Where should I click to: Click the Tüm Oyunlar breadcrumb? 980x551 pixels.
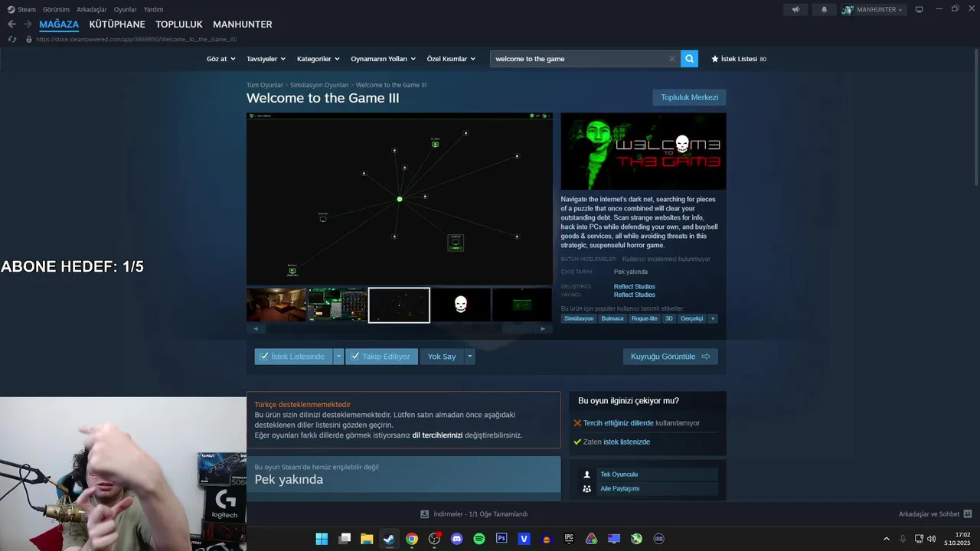(264, 85)
